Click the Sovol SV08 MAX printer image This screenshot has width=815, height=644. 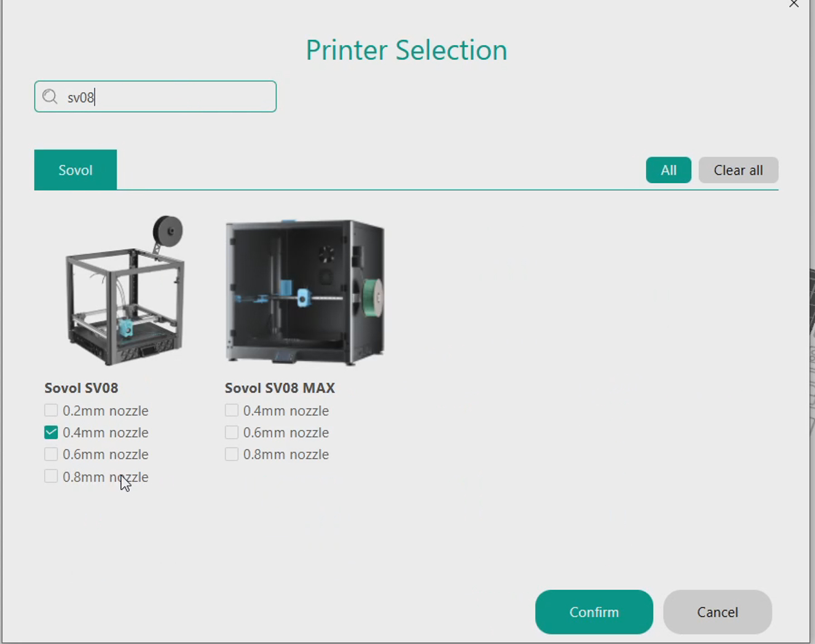pos(305,292)
